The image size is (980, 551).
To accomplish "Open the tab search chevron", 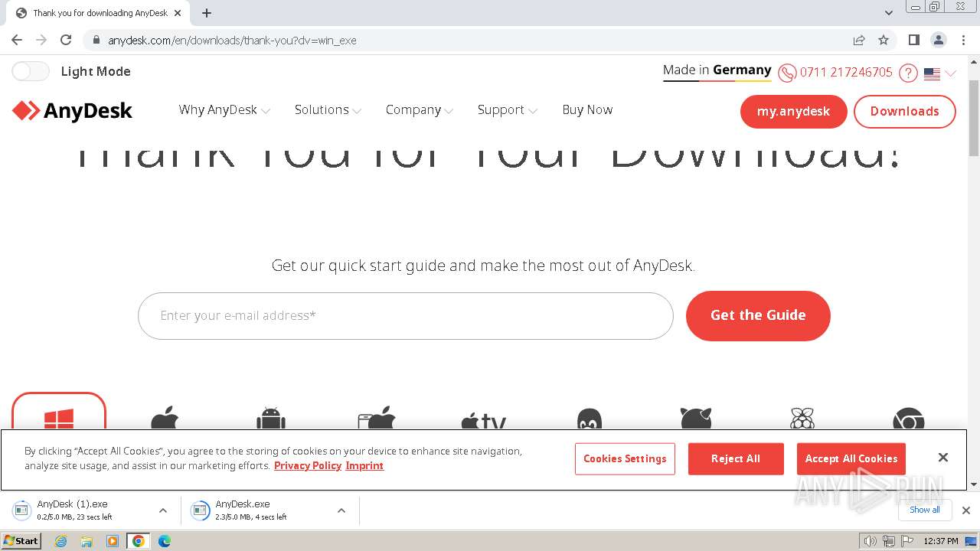I will [x=889, y=13].
